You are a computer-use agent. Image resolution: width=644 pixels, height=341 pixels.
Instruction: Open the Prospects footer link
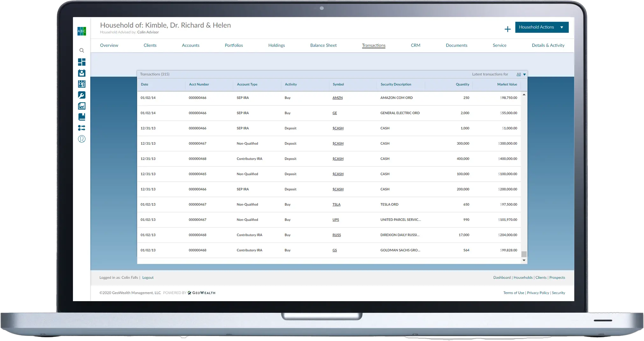pyautogui.click(x=557, y=278)
